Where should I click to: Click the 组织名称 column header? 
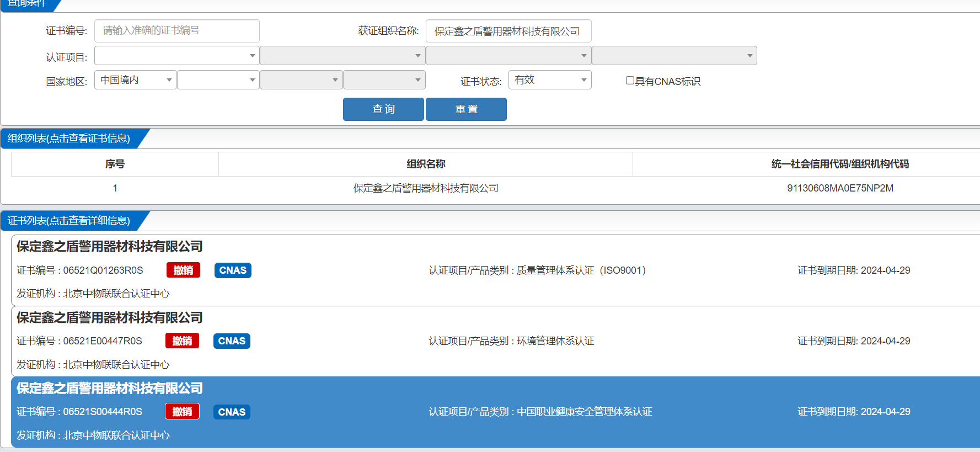coord(426,164)
